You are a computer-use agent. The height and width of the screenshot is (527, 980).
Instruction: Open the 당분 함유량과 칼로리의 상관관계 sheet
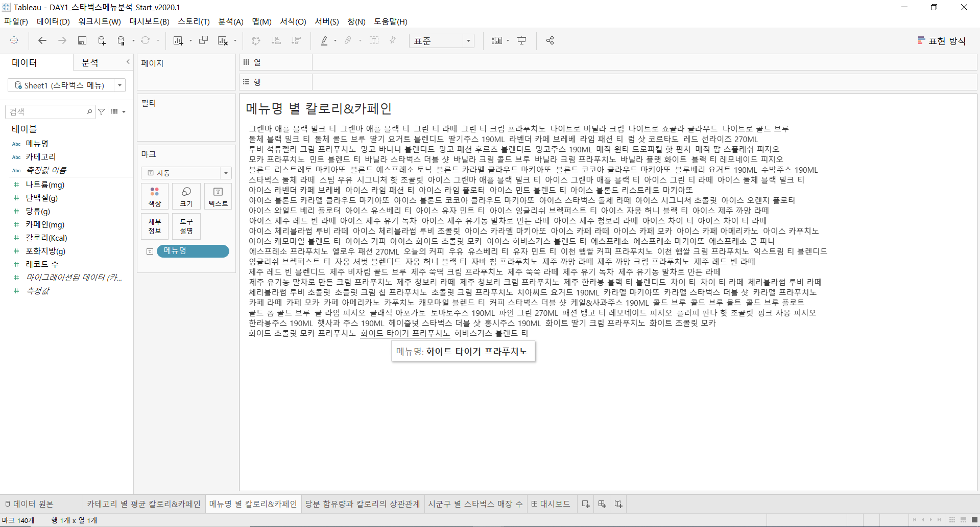[x=363, y=504]
